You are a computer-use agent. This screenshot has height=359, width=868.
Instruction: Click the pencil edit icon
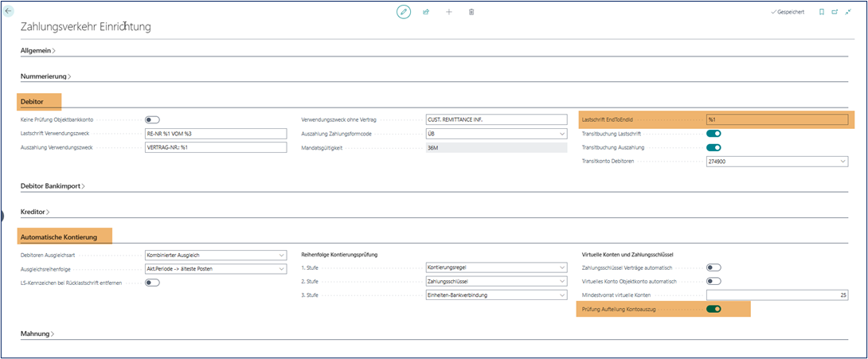pos(404,12)
